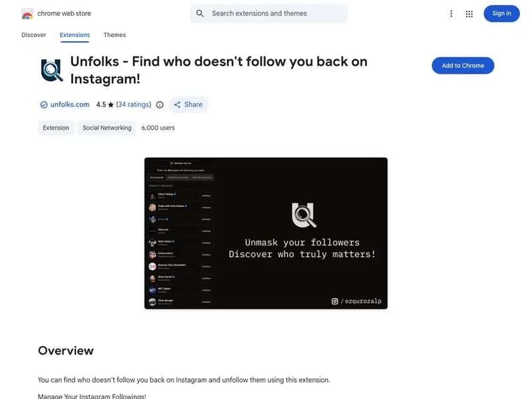Click the Extension tag

point(55,127)
